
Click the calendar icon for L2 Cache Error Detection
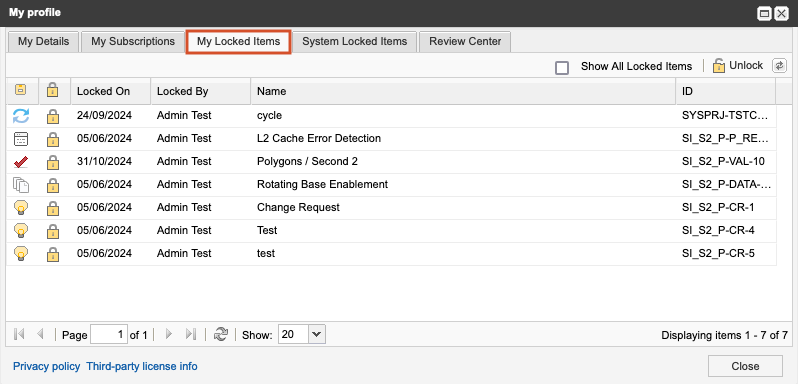[21, 139]
